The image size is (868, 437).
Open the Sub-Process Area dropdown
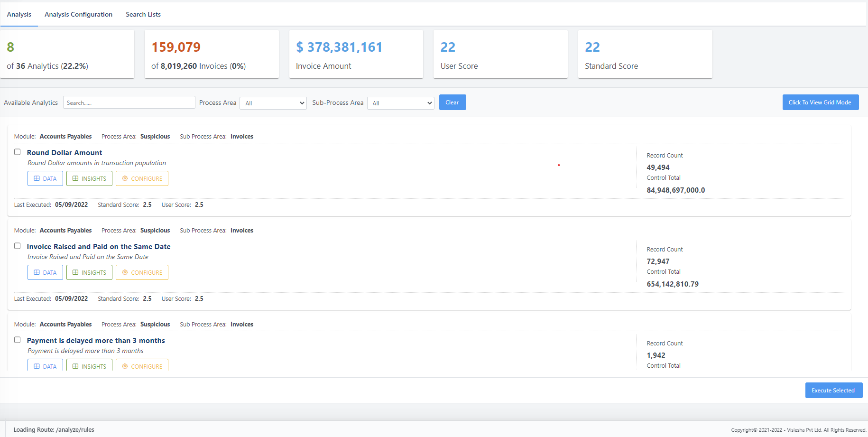pos(401,103)
